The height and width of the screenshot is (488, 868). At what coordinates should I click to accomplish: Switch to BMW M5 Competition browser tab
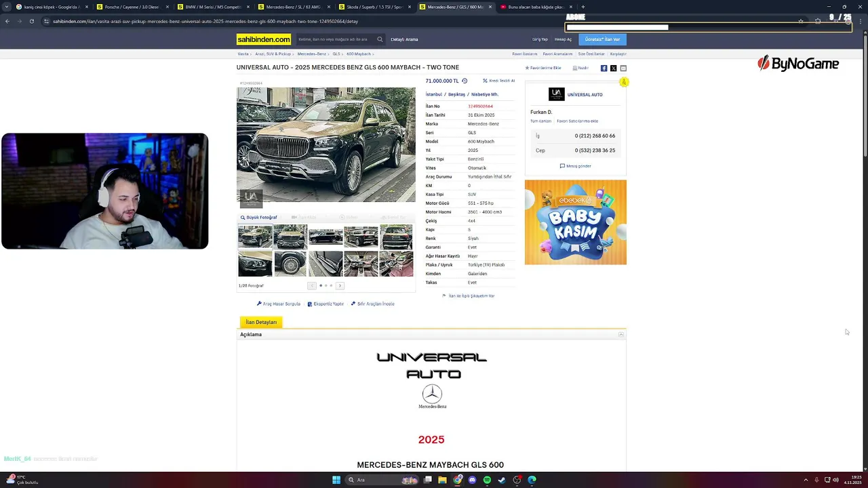pos(212,7)
